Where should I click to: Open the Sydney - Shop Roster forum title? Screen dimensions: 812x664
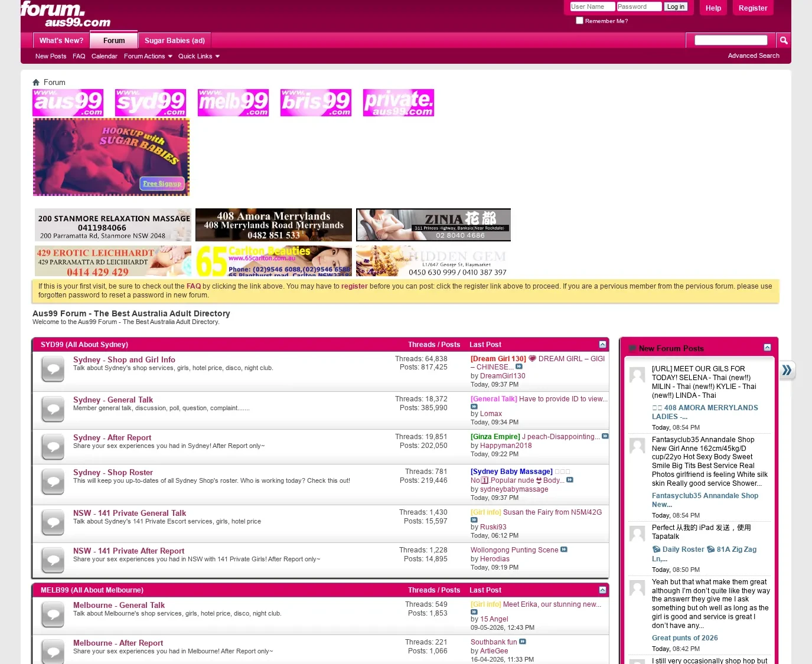[x=113, y=472]
